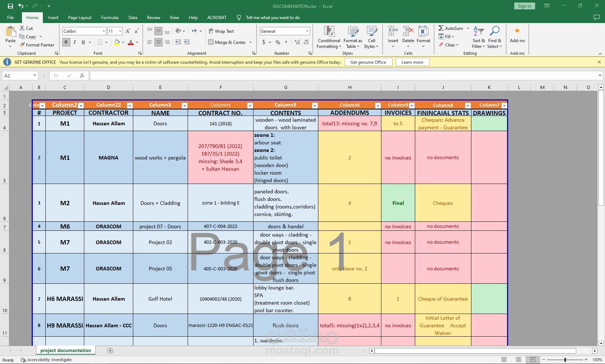605x364 pixels.
Task: Open Find & Select options
Action: (495, 37)
